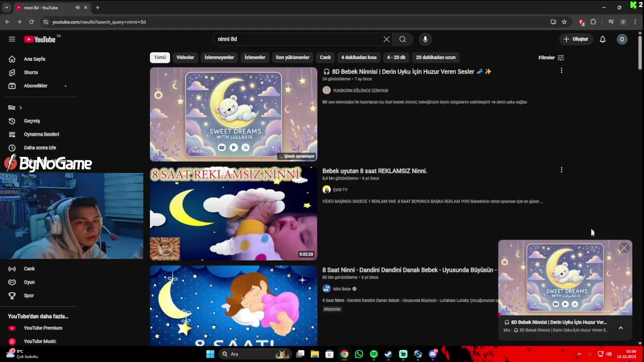644x362 pixels.
Task: Select the 4 - 20 dk chip
Action: (x=396, y=57)
